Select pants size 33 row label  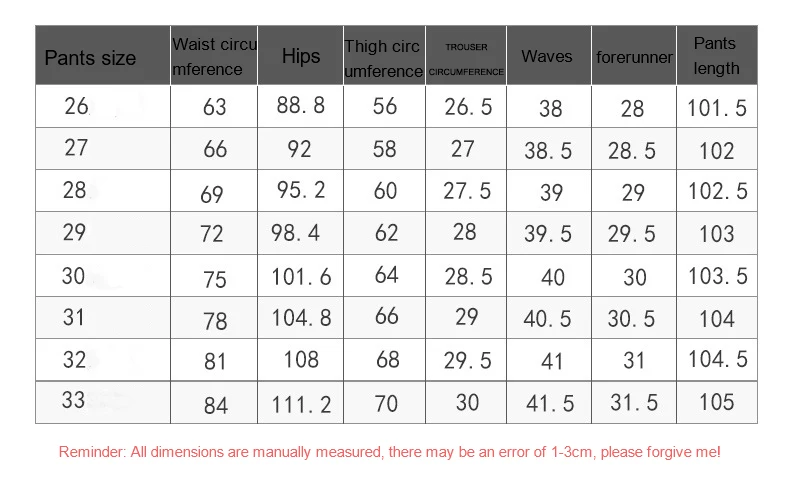click(74, 400)
